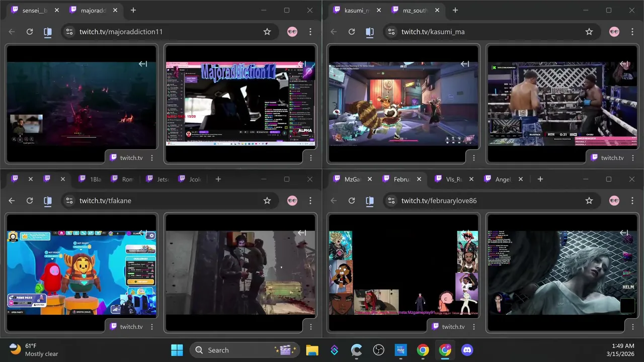Image resolution: width=644 pixels, height=362 pixels.
Task: Close the kasumi_m tab
Action: (378, 10)
